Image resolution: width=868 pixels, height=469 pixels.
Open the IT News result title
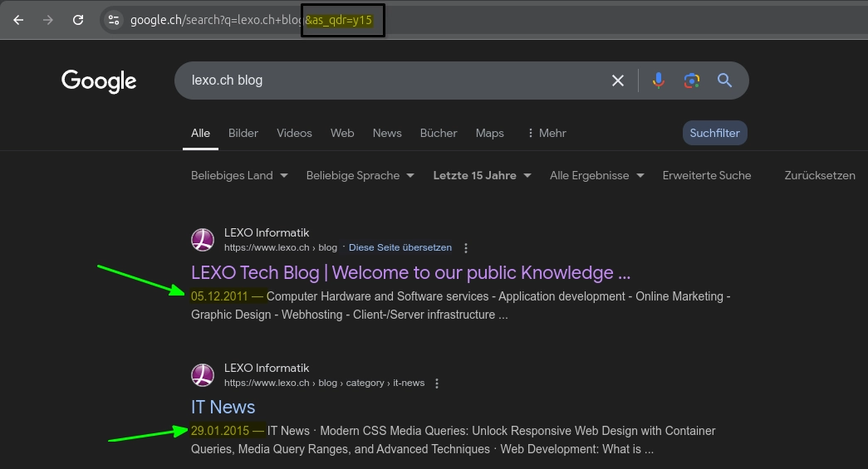tap(223, 407)
